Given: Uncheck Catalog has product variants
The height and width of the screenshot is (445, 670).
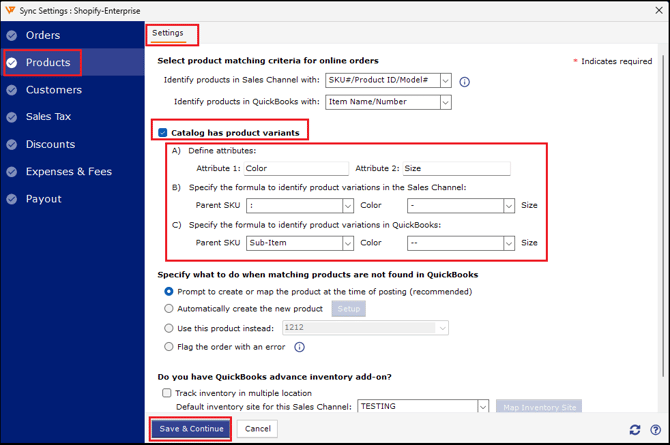Looking at the screenshot, I should (x=163, y=132).
